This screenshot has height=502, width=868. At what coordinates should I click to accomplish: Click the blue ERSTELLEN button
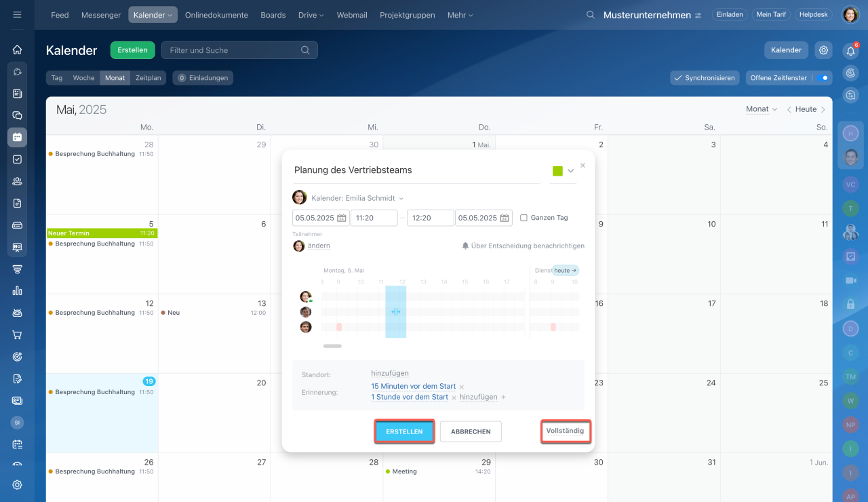pyautogui.click(x=404, y=431)
